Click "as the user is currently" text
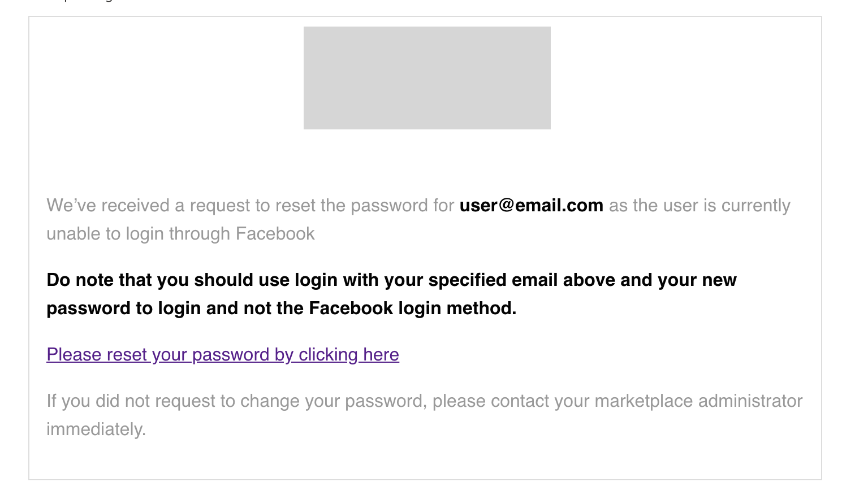855x504 pixels. pos(699,206)
